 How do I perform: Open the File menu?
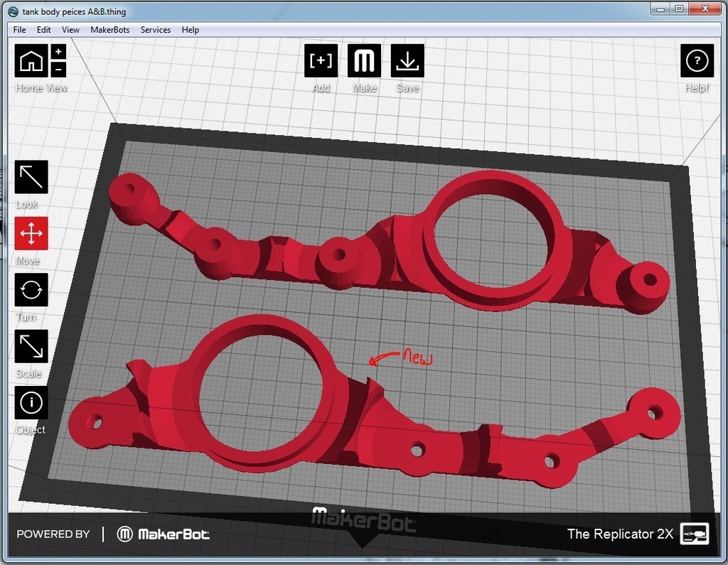point(20,30)
